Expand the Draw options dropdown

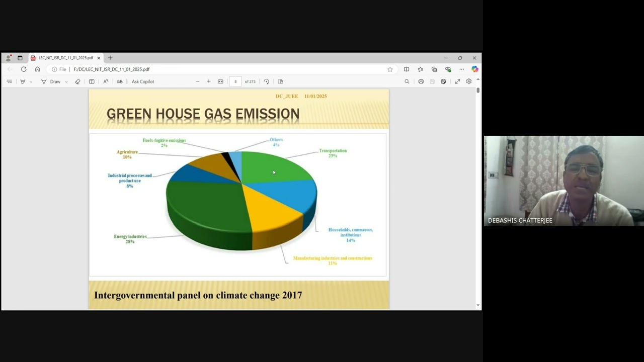pyautogui.click(x=66, y=81)
